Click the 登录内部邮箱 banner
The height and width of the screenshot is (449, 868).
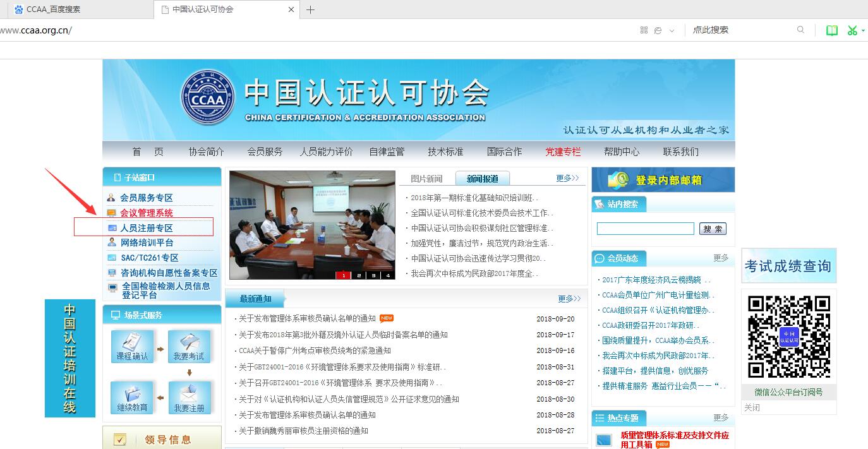point(663,180)
